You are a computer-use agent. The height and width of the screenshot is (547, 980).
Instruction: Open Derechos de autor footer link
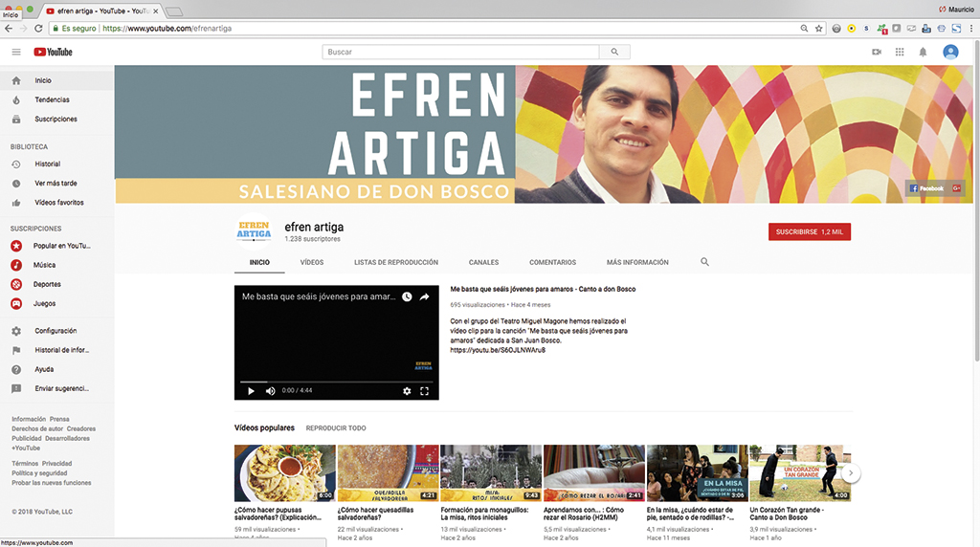click(37, 429)
